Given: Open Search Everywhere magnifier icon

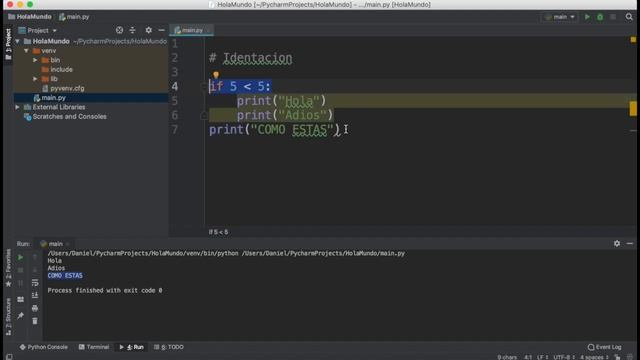Looking at the screenshot, I should [x=629, y=17].
